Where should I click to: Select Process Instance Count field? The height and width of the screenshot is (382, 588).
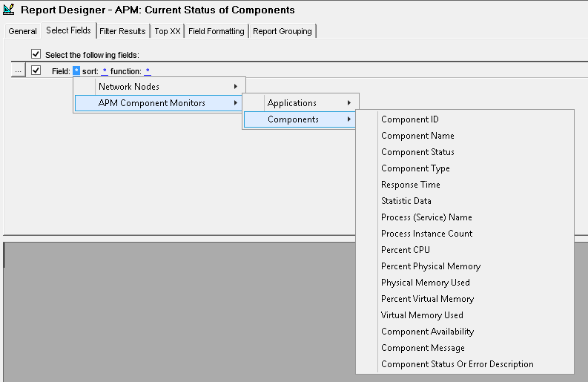tap(465, 234)
